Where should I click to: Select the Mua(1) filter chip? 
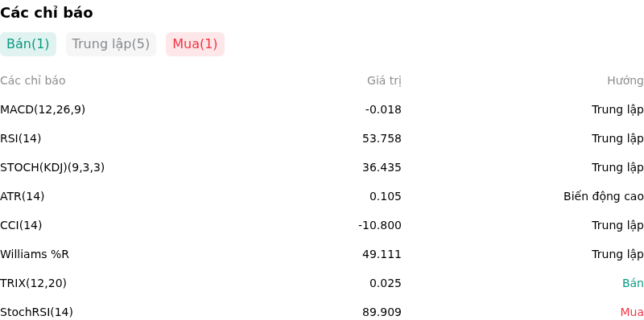point(195,44)
